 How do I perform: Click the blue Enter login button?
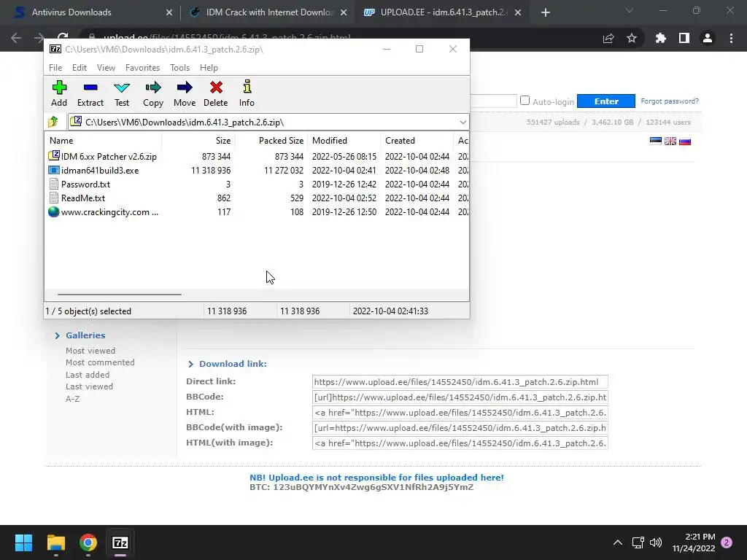tap(606, 101)
